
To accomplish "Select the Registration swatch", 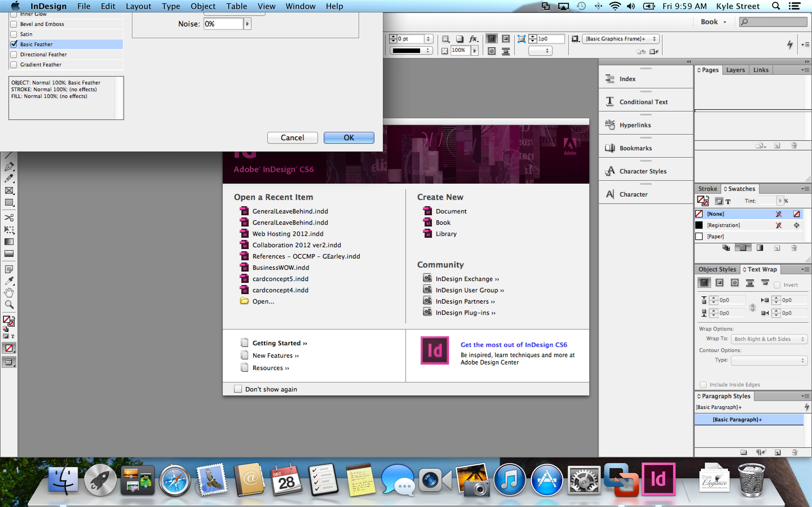I will (723, 225).
